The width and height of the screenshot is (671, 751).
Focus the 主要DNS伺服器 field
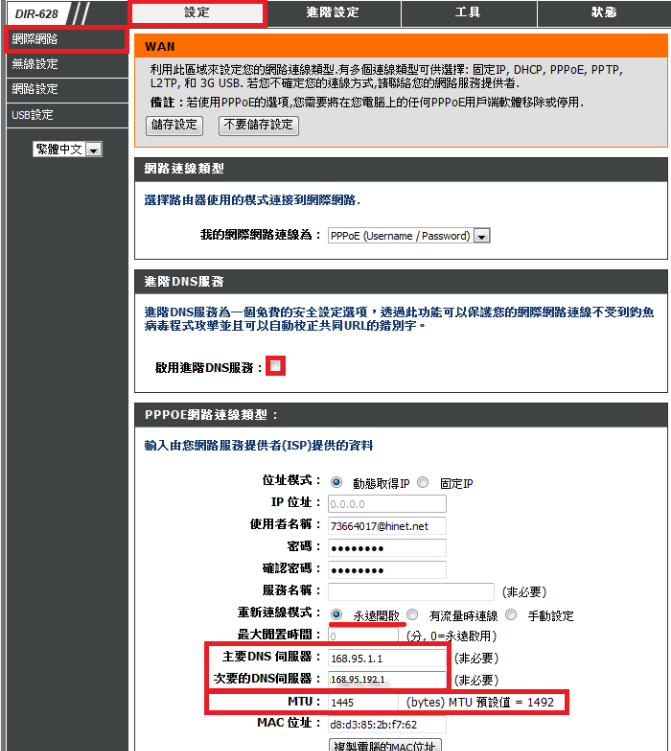click(386, 658)
